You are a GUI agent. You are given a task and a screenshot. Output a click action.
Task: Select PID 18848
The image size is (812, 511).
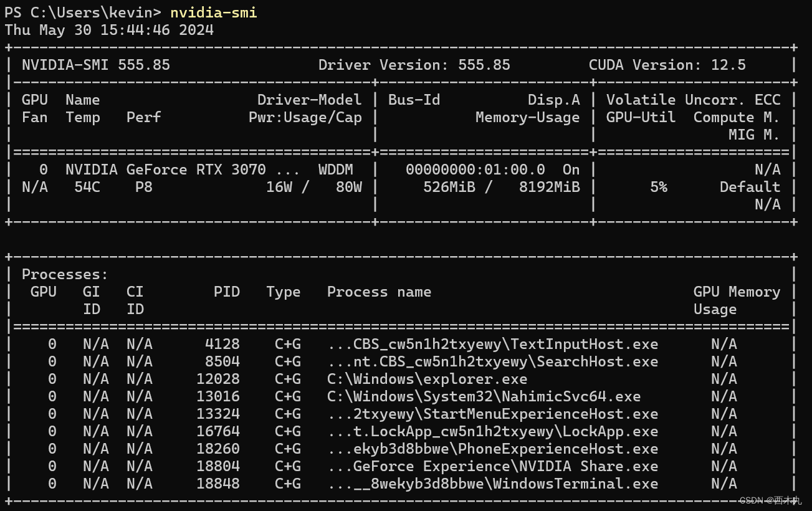[217, 484]
